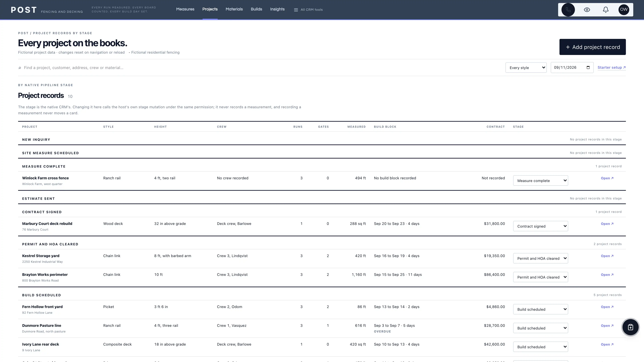This screenshot has height=362, width=644.
Task: Click the floating clipboard button
Action: coord(630,327)
